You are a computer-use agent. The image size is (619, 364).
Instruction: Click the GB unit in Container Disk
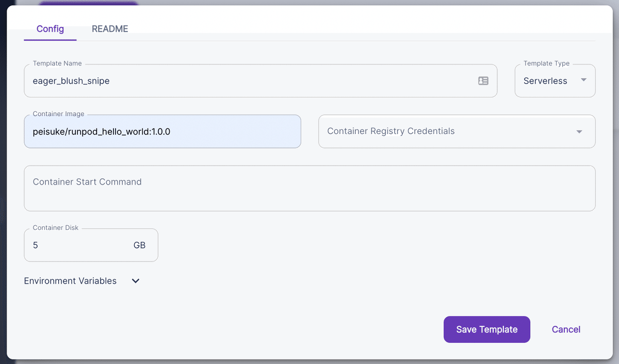click(139, 245)
